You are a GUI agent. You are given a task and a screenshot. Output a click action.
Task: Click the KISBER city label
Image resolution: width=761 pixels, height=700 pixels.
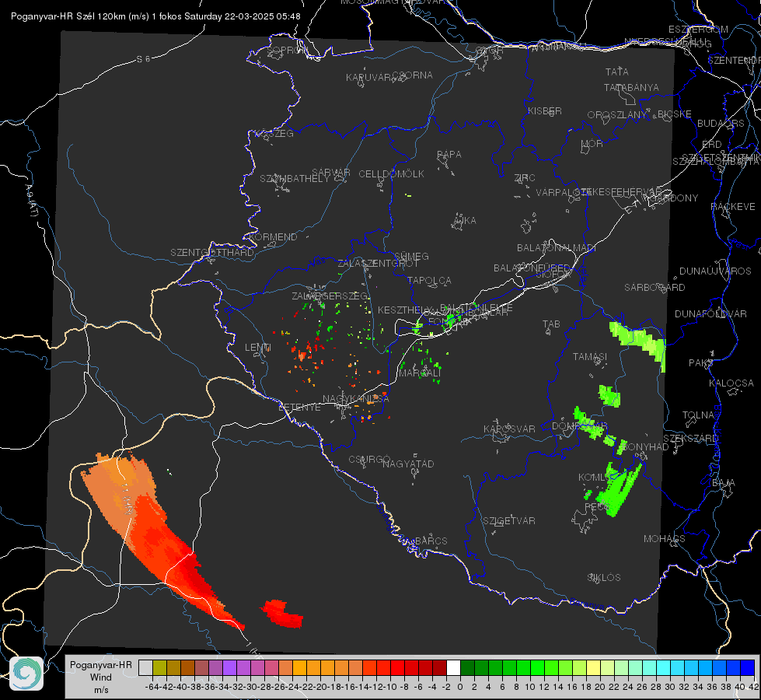tap(545, 111)
